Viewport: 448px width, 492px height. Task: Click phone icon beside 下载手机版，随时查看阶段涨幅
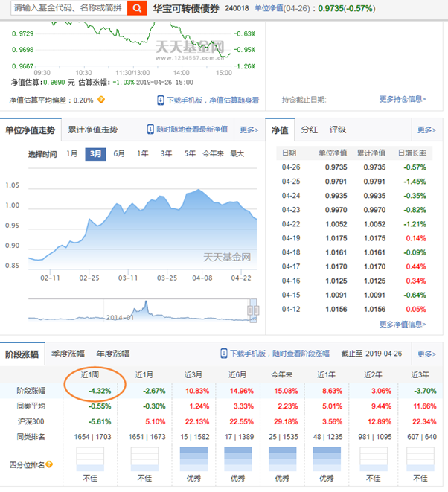pyautogui.click(x=224, y=354)
